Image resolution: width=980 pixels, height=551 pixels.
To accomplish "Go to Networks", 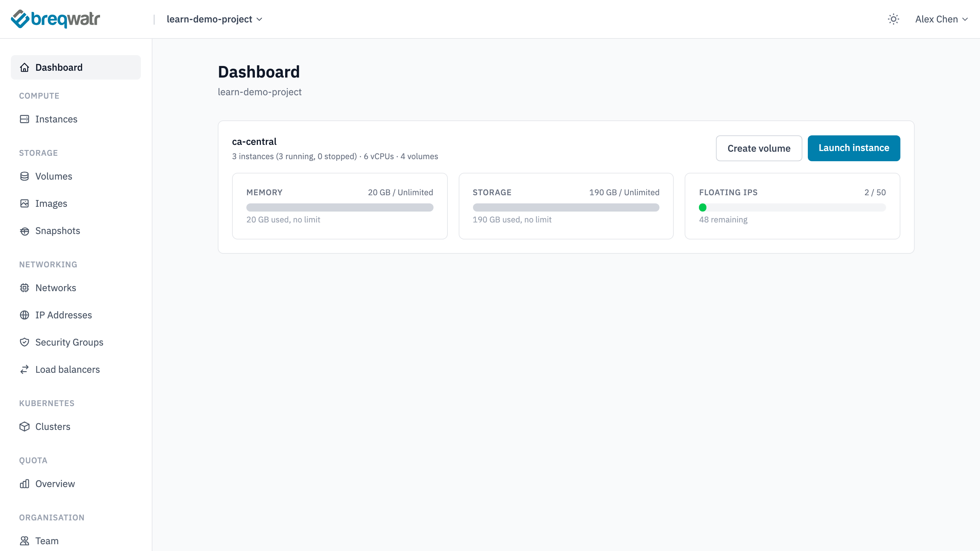I will pyautogui.click(x=76, y=288).
